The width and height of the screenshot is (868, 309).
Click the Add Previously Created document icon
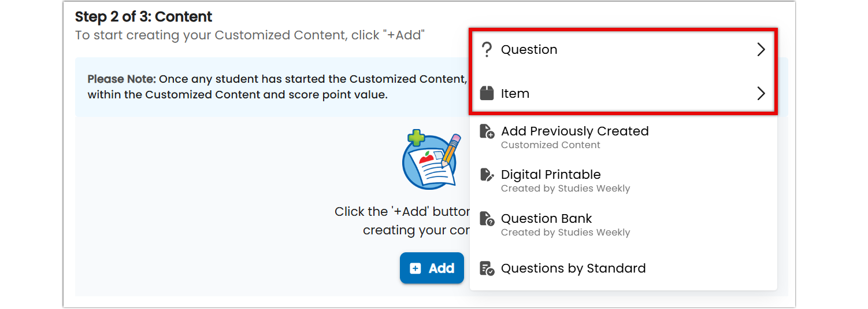(487, 131)
